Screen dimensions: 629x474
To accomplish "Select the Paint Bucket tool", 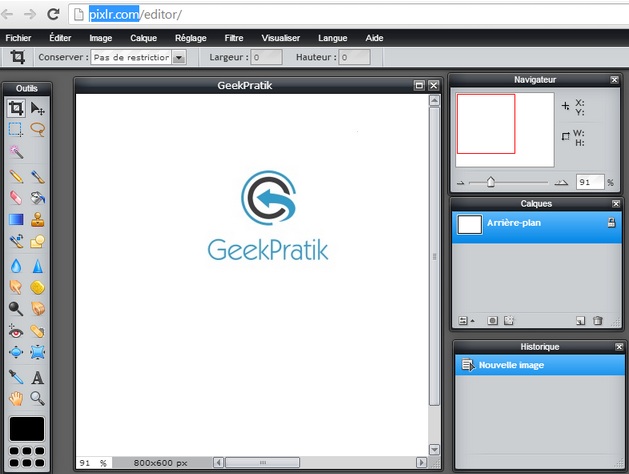I will click(38, 198).
